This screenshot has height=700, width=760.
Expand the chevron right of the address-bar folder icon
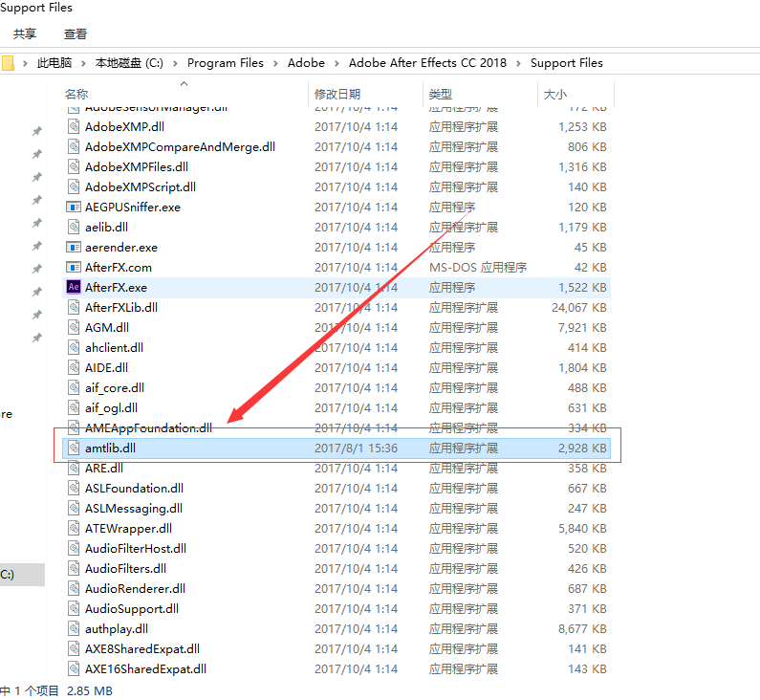click(25, 63)
